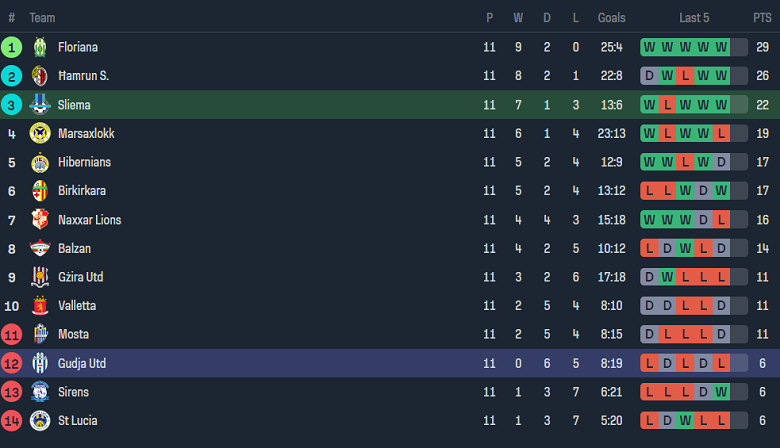
Task: Click Sirens' latest win form box
Action: click(721, 392)
